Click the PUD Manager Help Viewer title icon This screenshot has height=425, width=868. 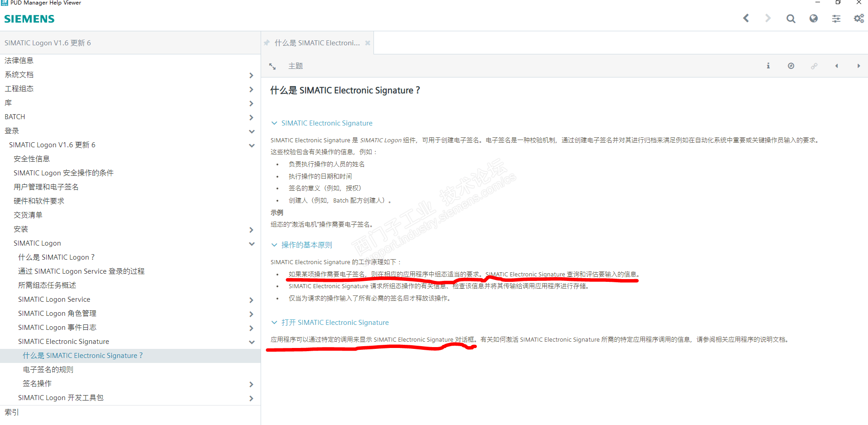click(4, 2)
